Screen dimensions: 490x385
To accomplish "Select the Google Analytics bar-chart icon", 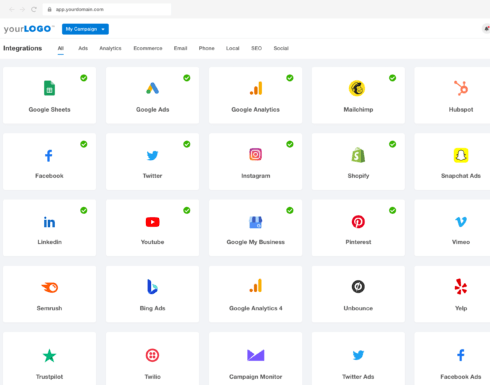I will click(x=256, y=88).
